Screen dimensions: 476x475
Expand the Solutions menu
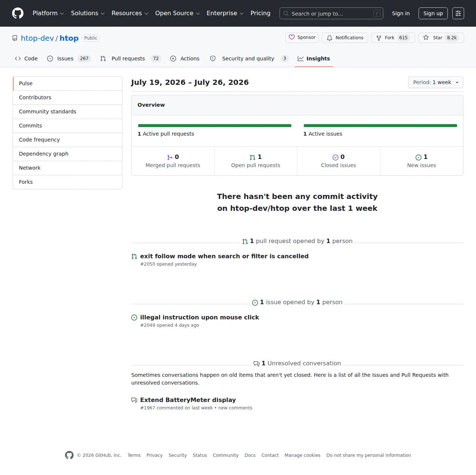tap(88, 13)
